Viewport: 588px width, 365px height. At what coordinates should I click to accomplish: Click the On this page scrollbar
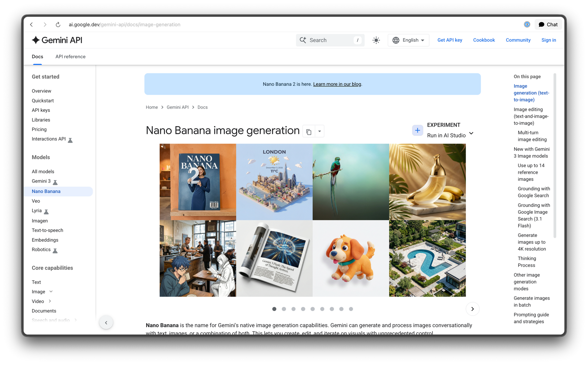point(555,156)
